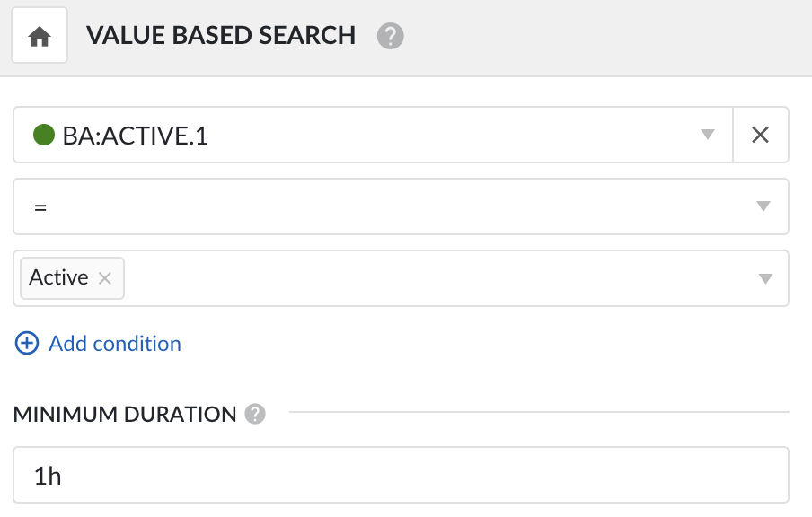Open help for MINIMUM DURATION
812x517 pixels.
point(255,414)
